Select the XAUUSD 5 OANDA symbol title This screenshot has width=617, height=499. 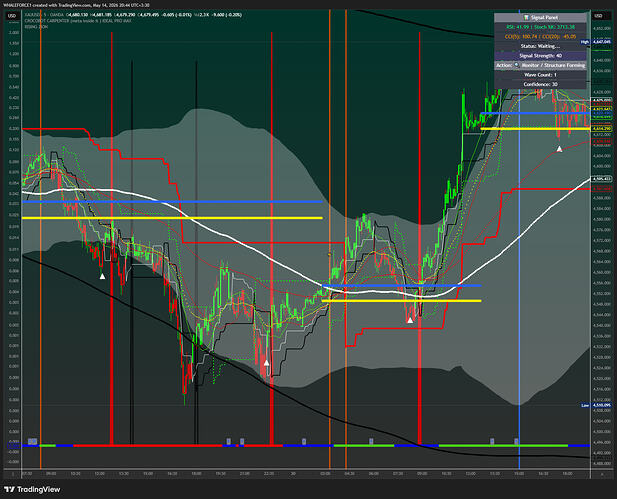[x=44, y=15]
